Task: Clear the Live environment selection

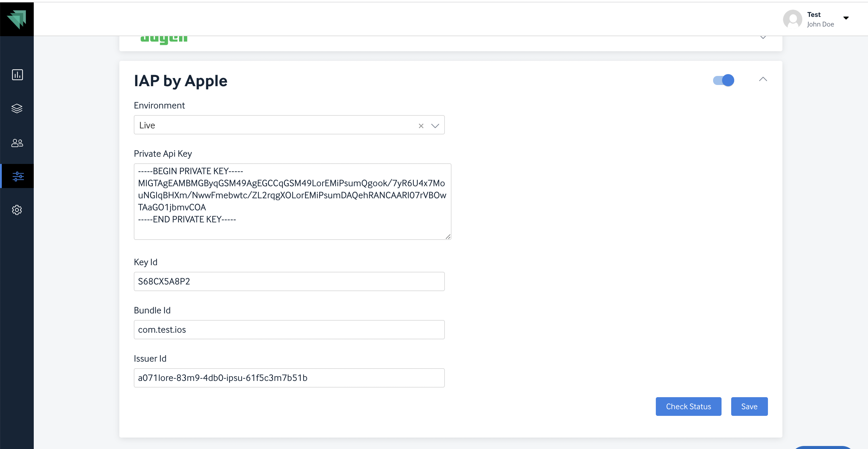Action: (421, 126)
